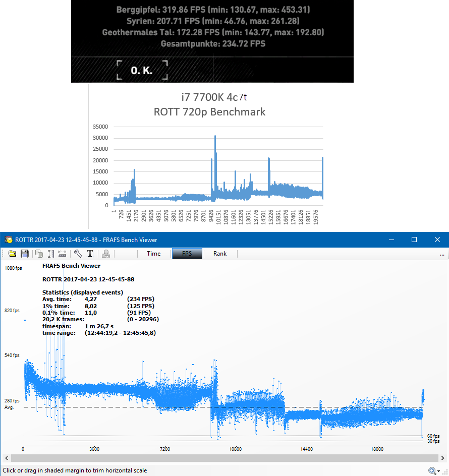Copy chart with the copy icon

39,254
